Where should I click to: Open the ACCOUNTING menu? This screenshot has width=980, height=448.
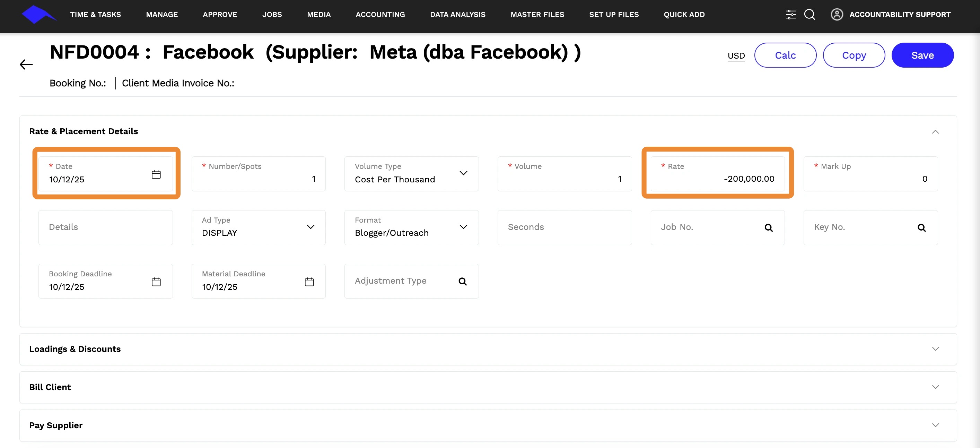click(x=380, y=15)
